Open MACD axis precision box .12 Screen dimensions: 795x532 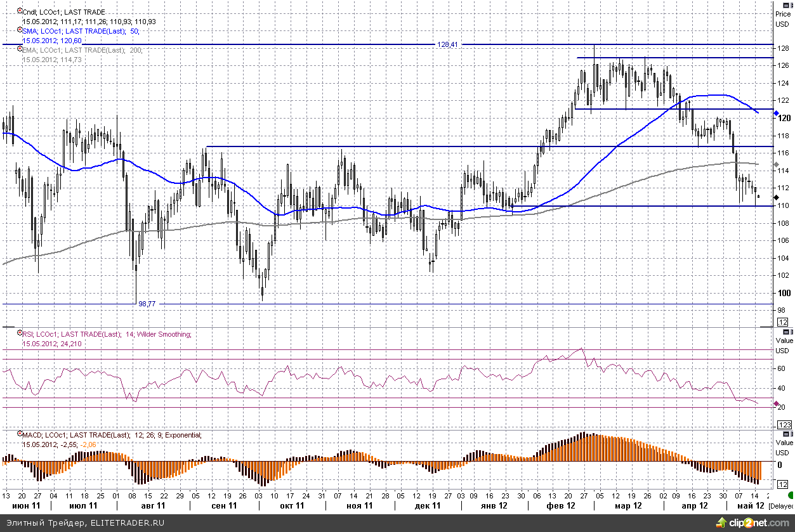point(782,484)
